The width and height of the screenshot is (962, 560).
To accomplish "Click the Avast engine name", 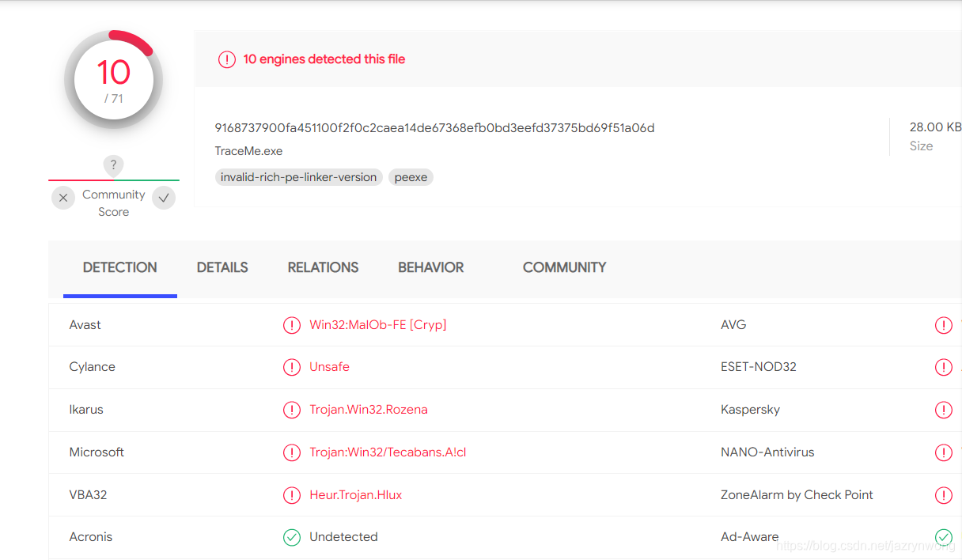I will pos(85,325).
